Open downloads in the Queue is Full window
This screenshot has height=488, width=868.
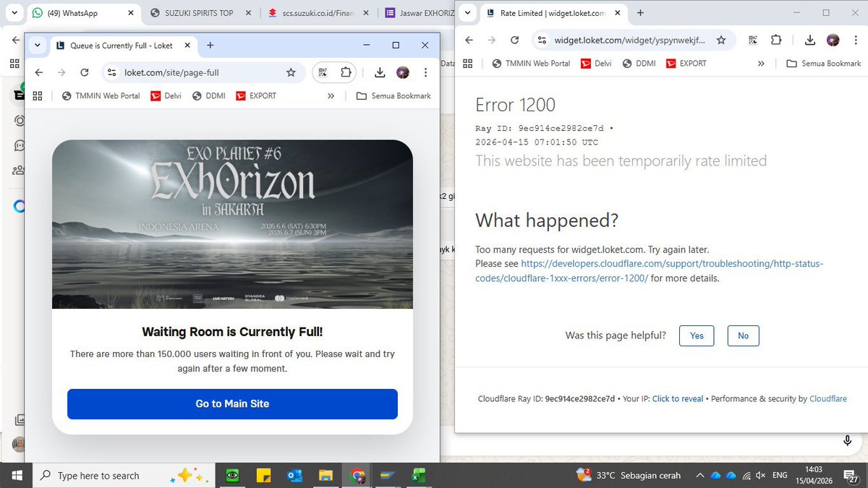pyautogui.click(x=380, y=72)
